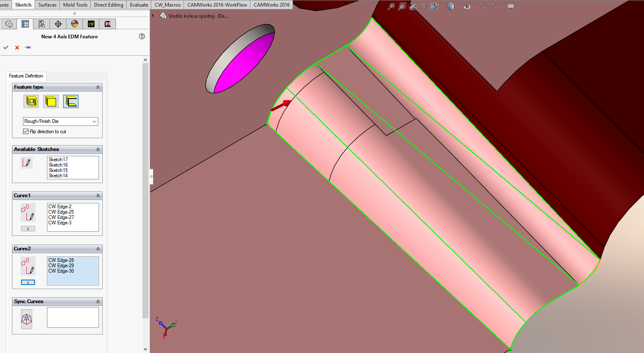Collapse the Curve1 section
The image size is (644, 353).
pos(98,195)
